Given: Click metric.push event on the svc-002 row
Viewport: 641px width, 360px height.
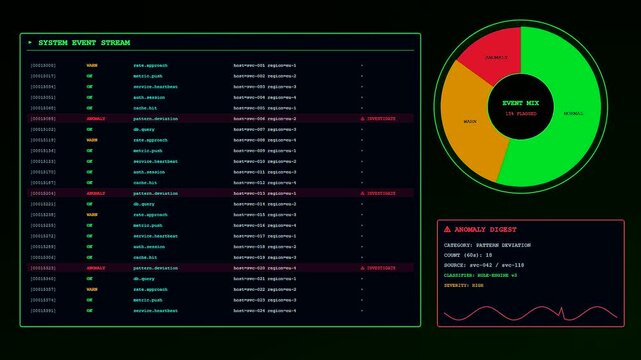Looking at the screenshot, I should (x=148, y=76).
